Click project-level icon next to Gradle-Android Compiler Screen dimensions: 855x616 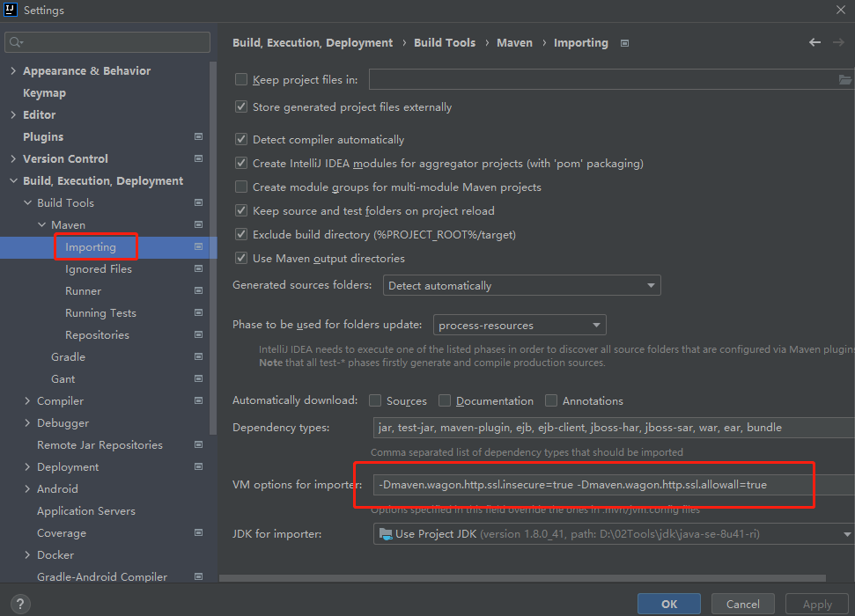tap(198, 576)
